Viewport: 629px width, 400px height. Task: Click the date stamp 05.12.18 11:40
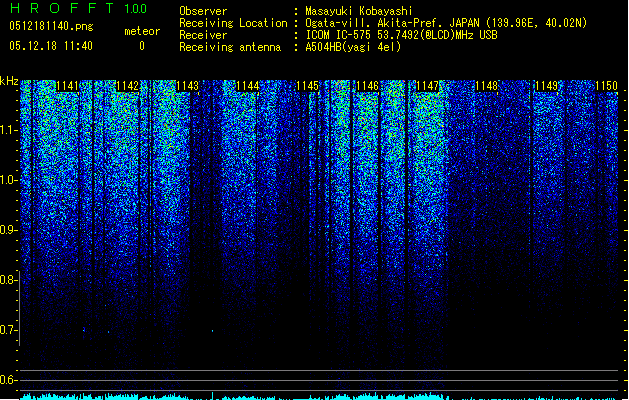51,46
